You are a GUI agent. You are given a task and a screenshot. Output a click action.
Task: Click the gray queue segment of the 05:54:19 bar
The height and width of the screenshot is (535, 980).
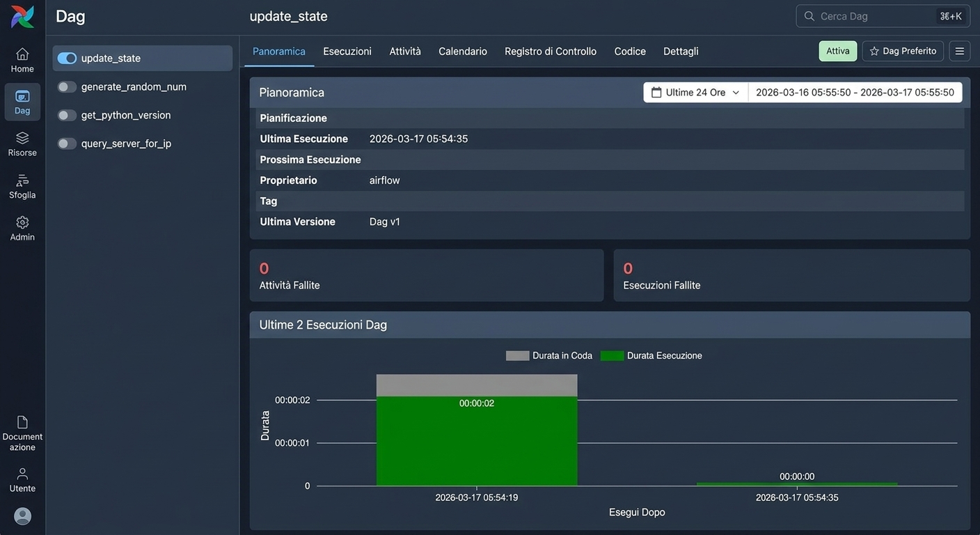477,385
